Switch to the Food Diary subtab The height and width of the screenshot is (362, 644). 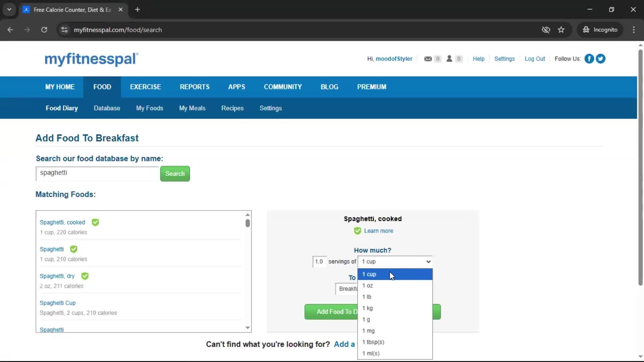click(62, 108)
